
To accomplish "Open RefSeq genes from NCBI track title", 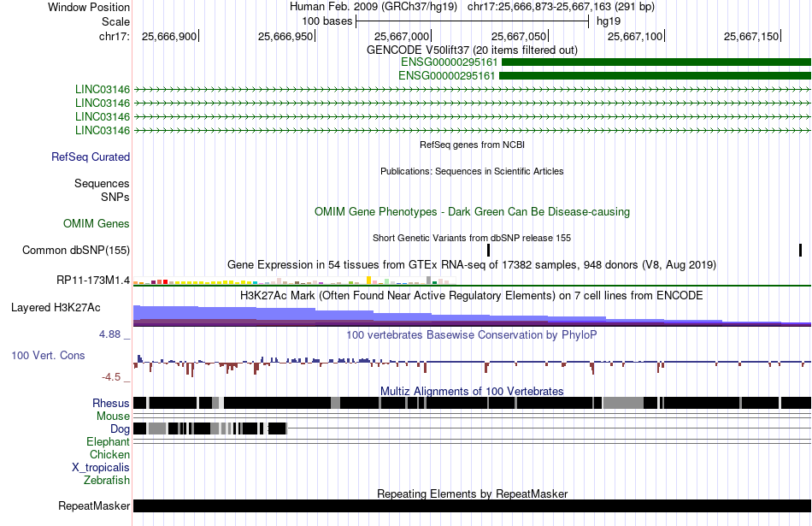I will 472,145.
